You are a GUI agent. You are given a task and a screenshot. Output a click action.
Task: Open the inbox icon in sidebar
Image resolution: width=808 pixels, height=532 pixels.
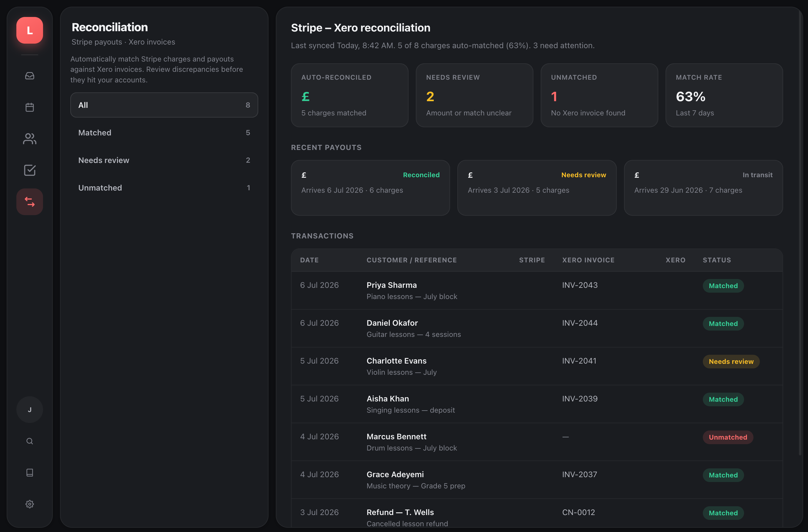29,76
